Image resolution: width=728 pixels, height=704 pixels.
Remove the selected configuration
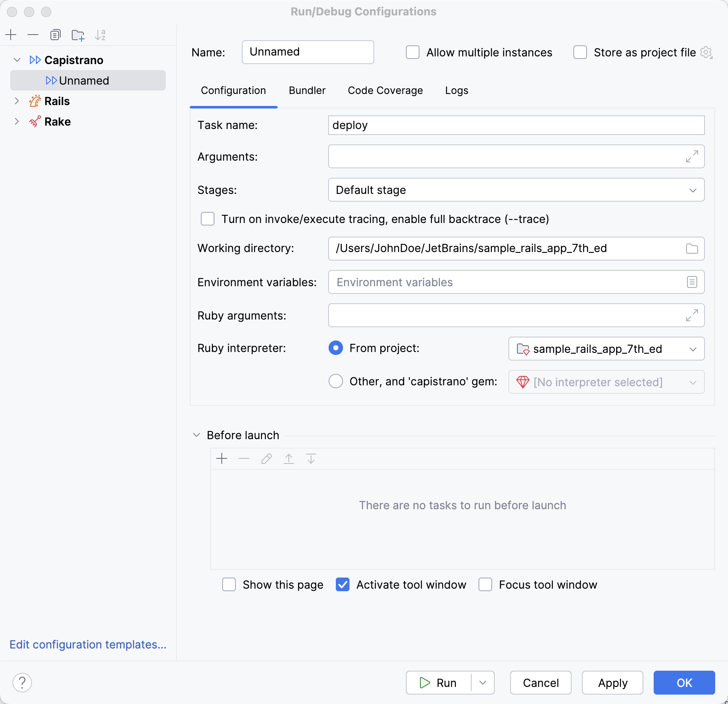click(x=33, y=35)
